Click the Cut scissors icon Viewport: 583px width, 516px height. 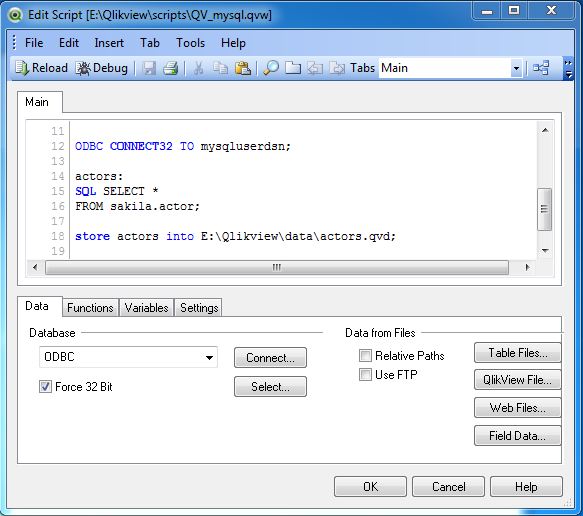point(199,68)
